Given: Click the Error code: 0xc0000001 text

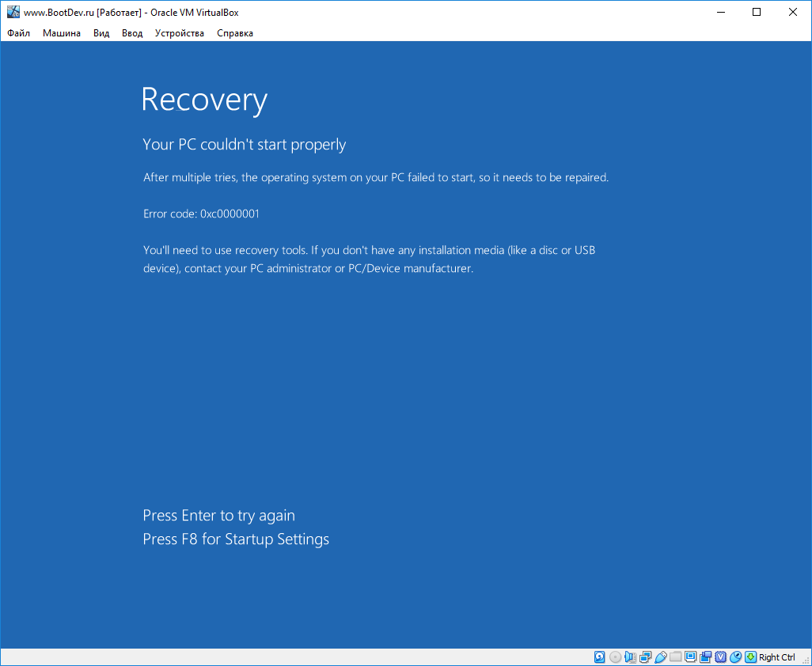Looking at the screenshot, I should click(201, 214).
